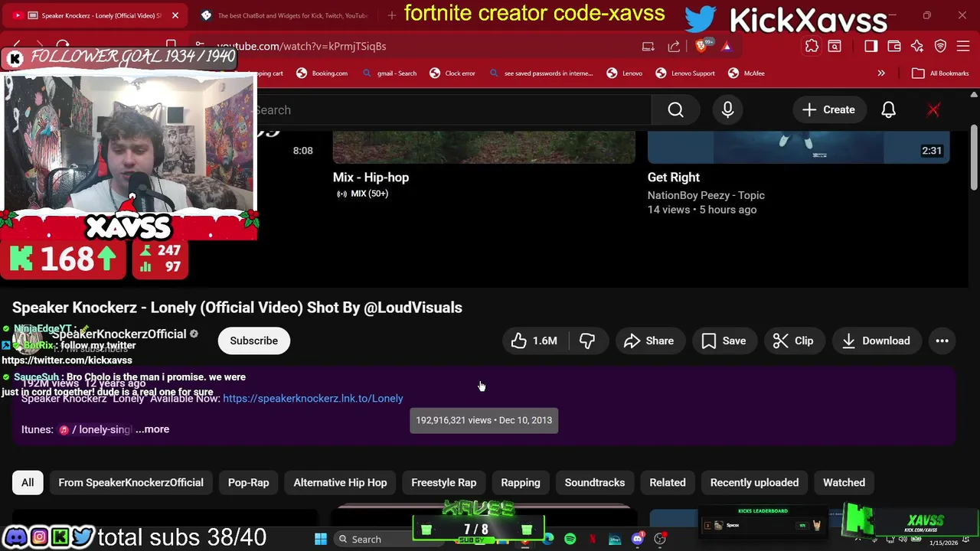Screen dimensions: 980x551
Task: Click the Download button
Action: point(876,341)
